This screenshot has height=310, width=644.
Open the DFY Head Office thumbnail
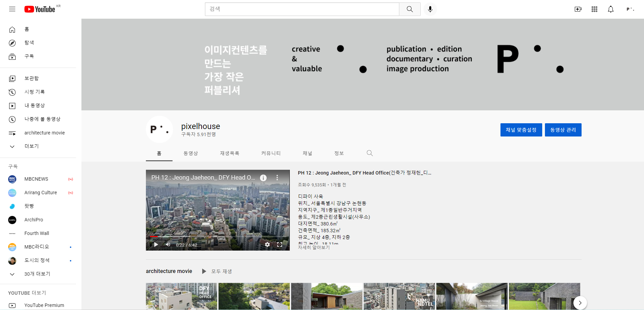[182, 296]
